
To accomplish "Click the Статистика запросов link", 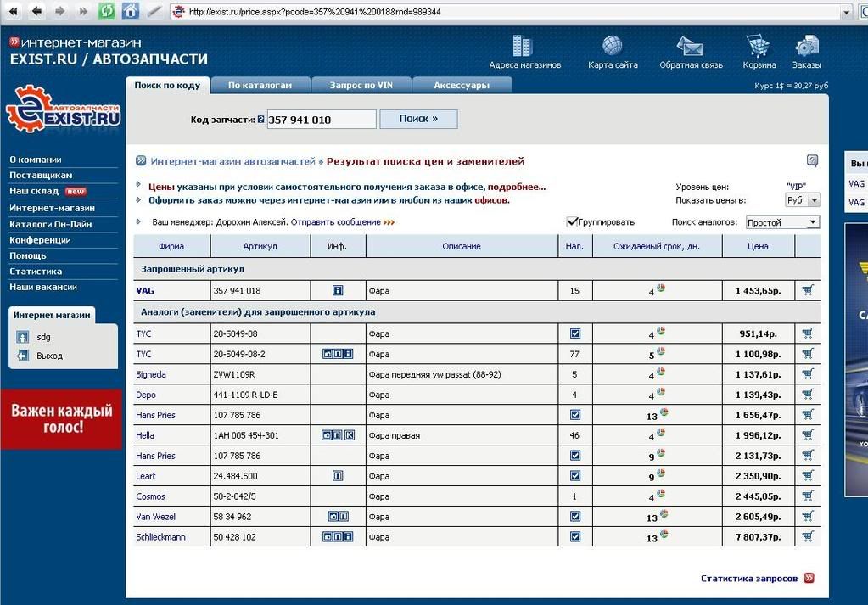I will [x=749, y=579].
